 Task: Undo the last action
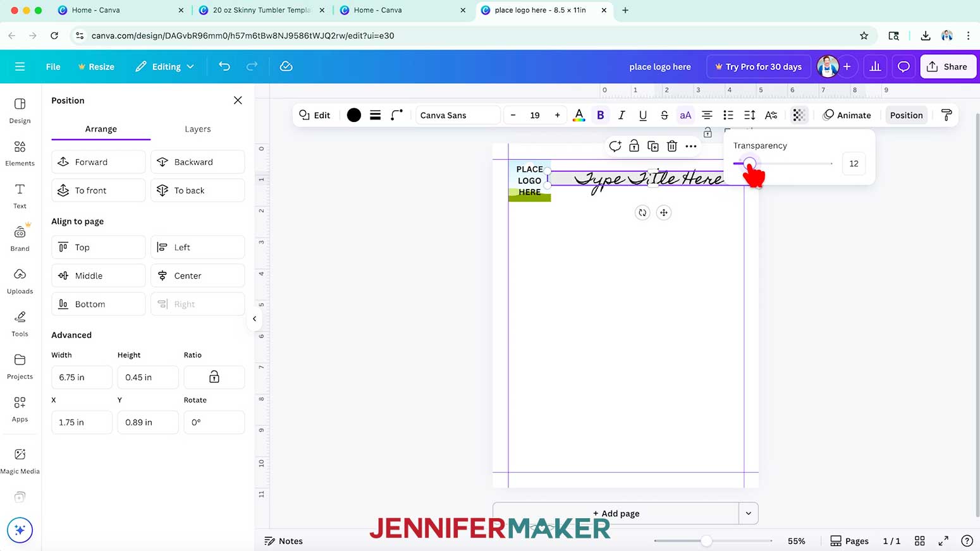click(224, 66)
